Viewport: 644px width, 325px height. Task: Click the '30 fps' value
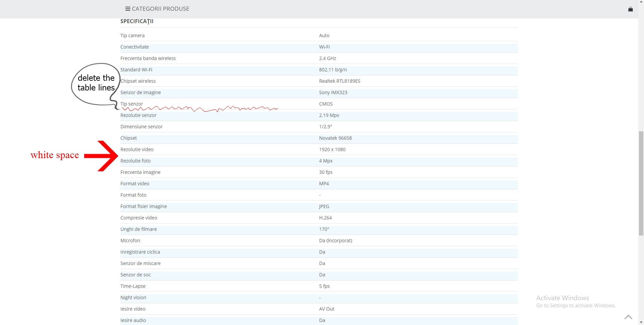tap(326, 172)
